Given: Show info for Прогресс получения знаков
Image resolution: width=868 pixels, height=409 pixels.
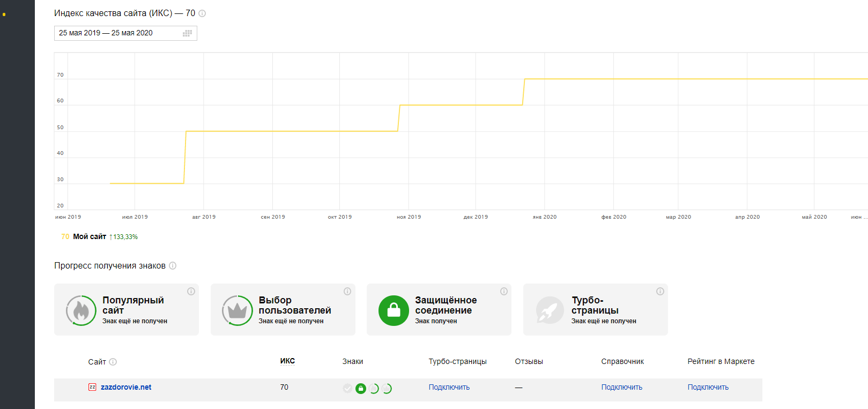Looking at the screenshot, I should 173,266.
